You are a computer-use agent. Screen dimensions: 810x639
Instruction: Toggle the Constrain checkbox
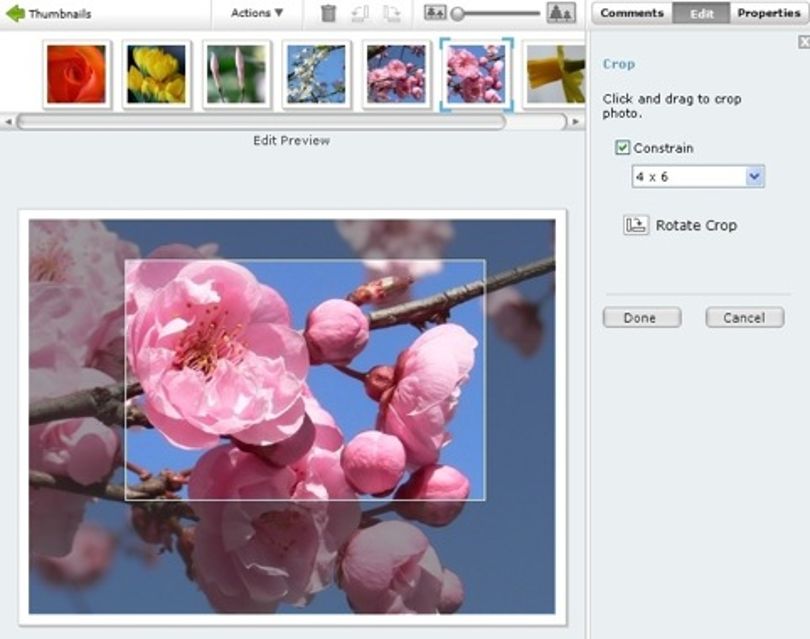tap(622, 148)
